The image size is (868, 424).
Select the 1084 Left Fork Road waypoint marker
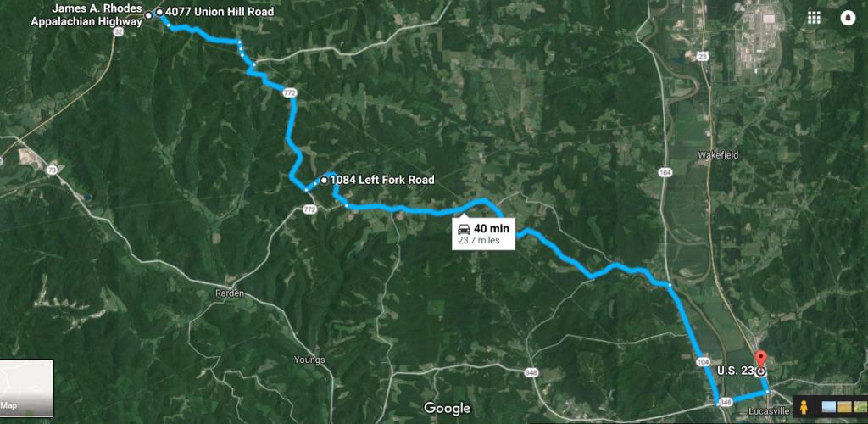[324, 180]
